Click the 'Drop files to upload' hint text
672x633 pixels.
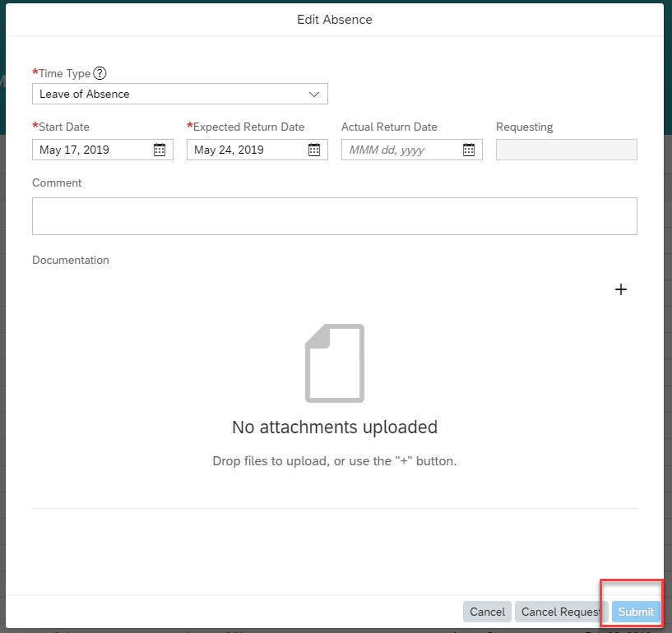point(335,461)
